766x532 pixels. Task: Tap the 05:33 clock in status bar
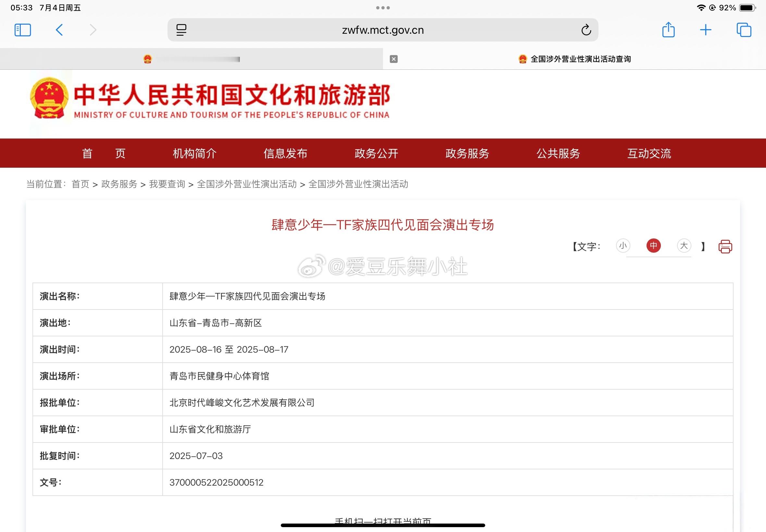click(x=22, y=8)
